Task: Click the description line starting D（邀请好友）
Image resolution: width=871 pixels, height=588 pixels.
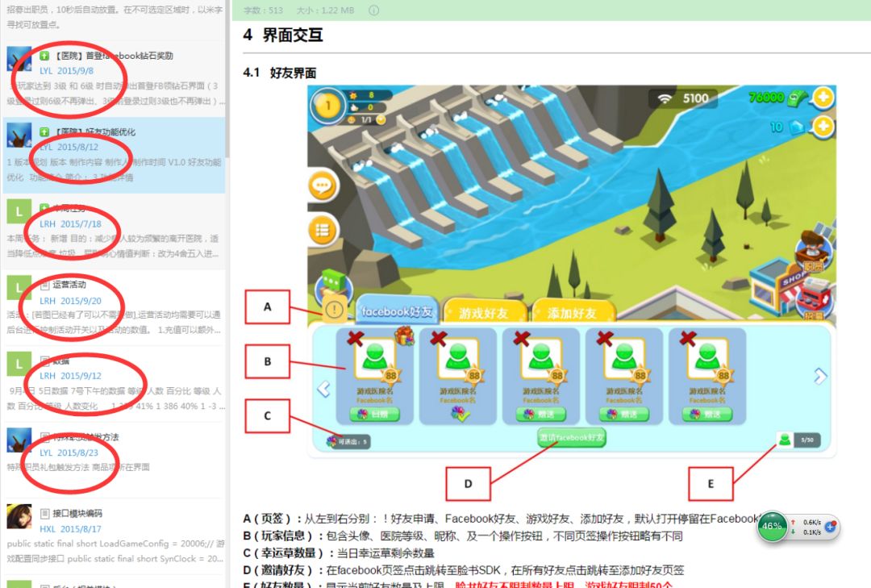Action: (463, 570)
